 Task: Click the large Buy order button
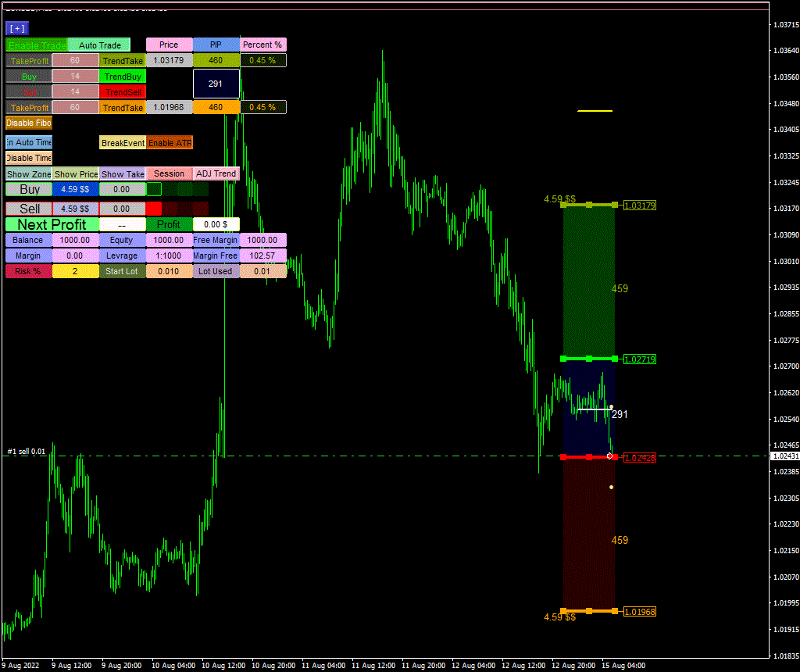[29, 189]
